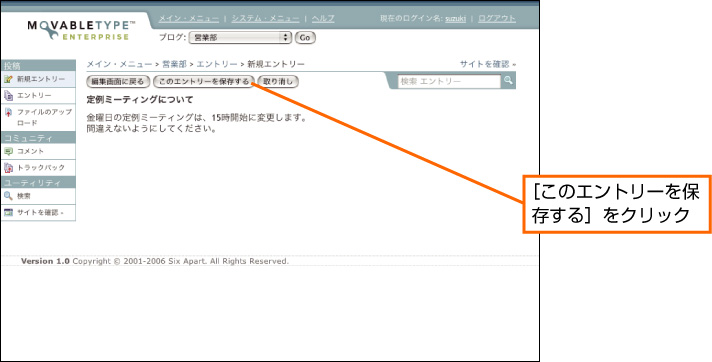Click the コミュニティ sidebar section header

(x=38, y=138)
